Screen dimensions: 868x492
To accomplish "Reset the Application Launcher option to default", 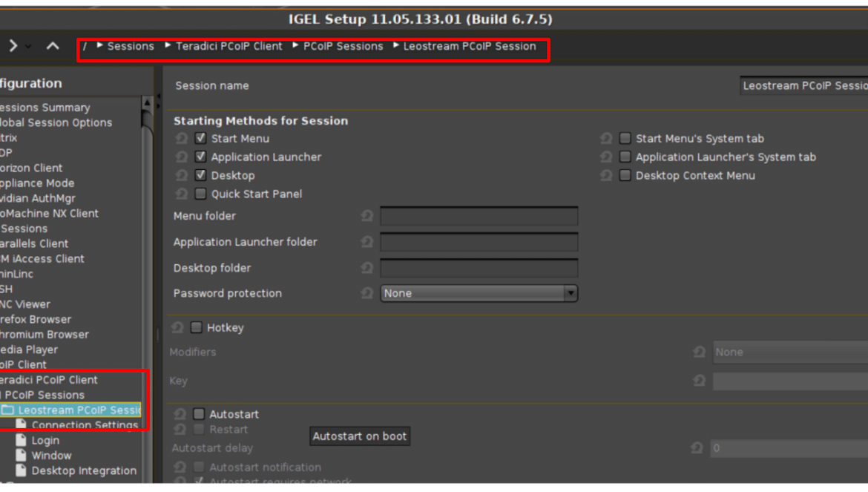I will [182, 157].
